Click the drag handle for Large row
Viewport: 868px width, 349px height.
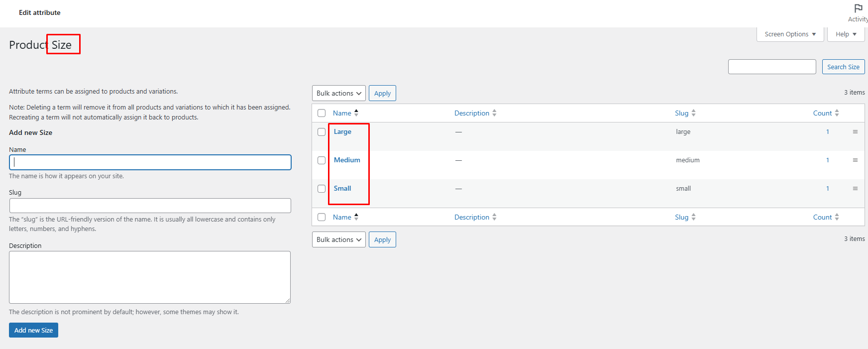coord(855,132)
